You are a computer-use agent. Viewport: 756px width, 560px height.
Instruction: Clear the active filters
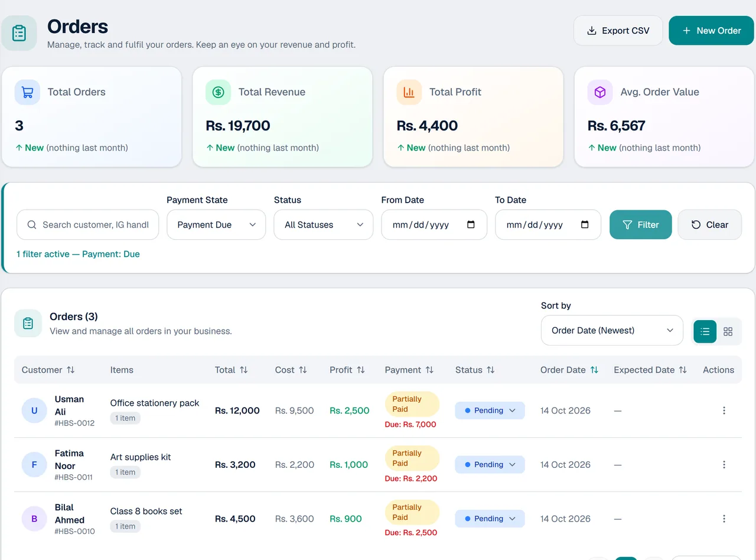pos(710,224)
